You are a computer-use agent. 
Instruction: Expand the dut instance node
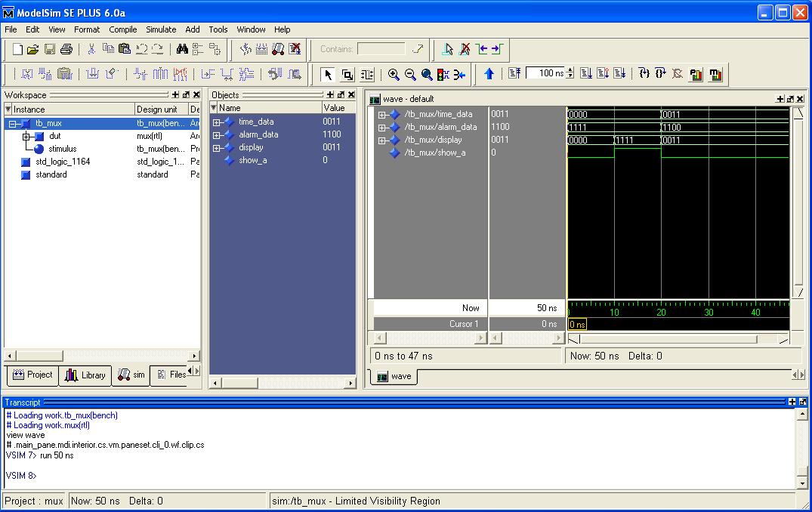click(26, 137)
